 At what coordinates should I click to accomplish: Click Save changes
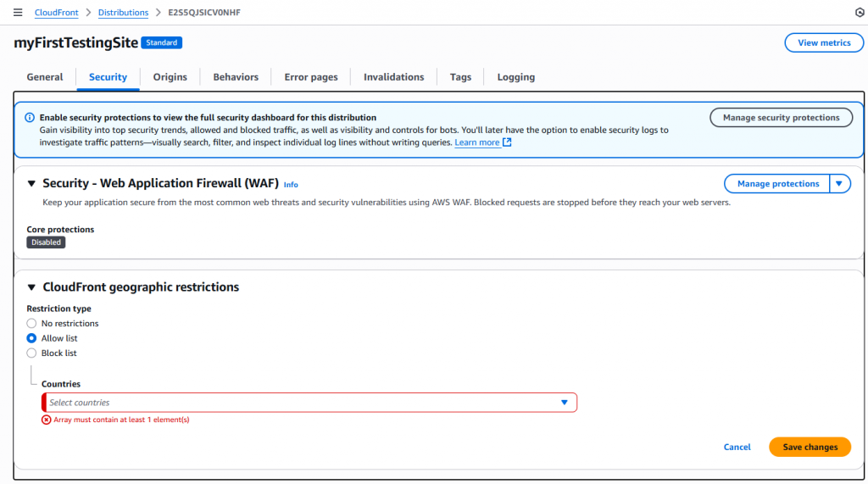tap(810, 447)
